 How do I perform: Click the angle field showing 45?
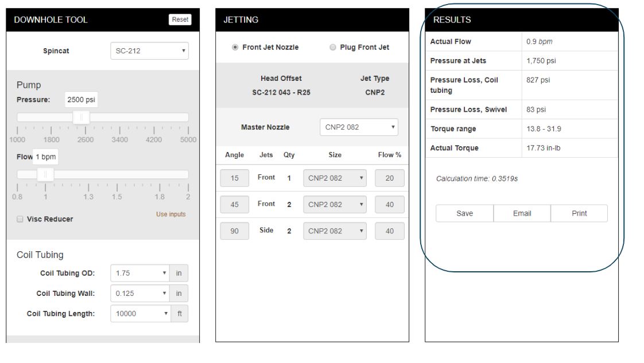235,205
